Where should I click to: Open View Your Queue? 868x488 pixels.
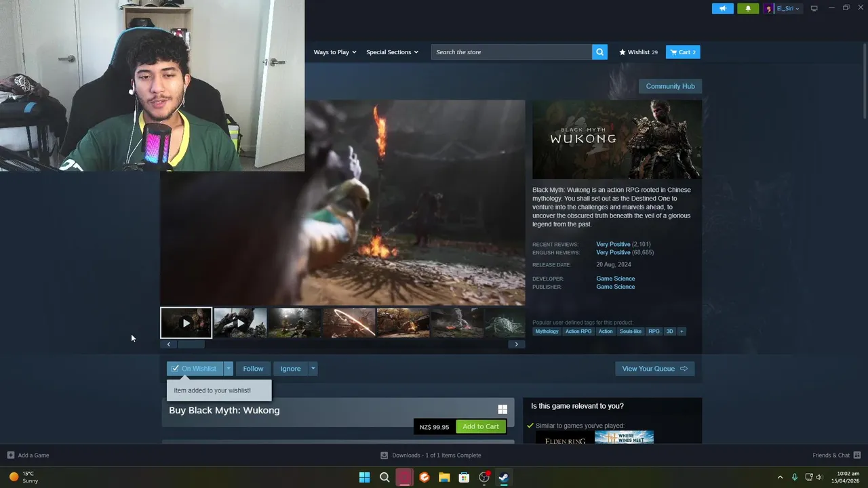click(655, 369)
